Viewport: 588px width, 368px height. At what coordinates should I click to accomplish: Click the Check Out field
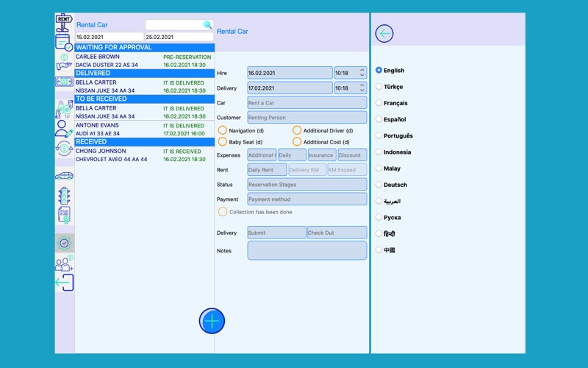coord(337,233)
